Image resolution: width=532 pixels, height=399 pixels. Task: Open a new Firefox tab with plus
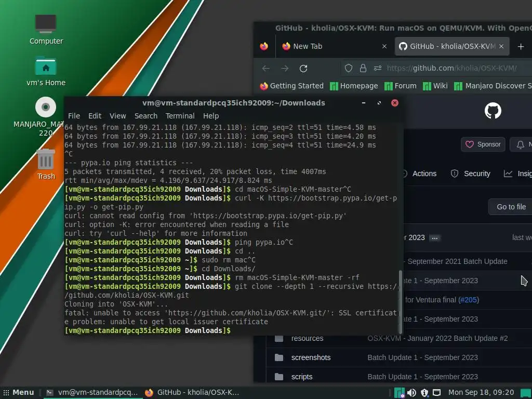521,46
